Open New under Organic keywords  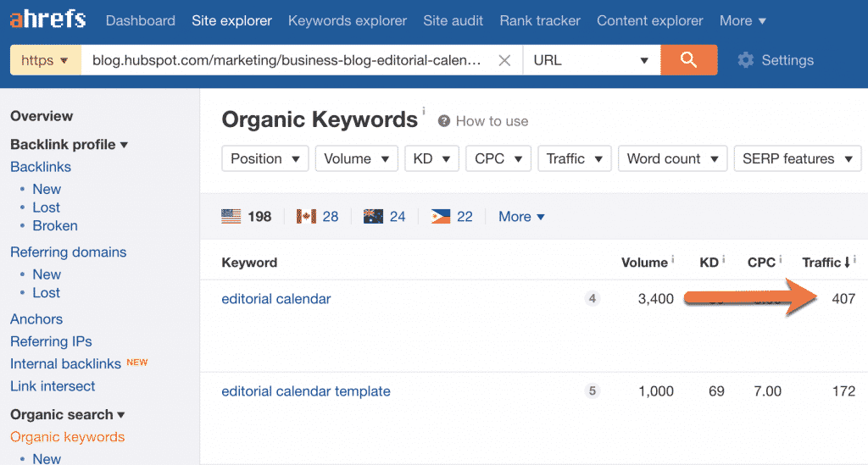47,459
